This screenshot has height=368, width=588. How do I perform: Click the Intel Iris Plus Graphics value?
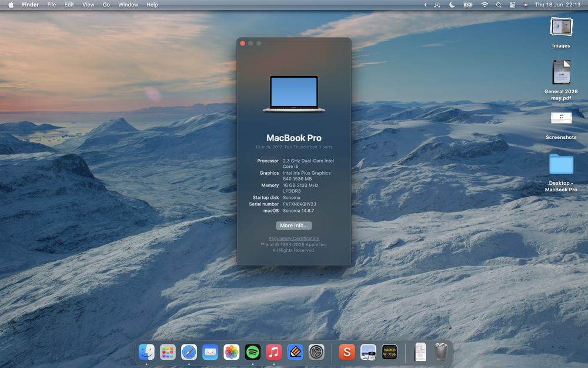(x=307, y=175)
